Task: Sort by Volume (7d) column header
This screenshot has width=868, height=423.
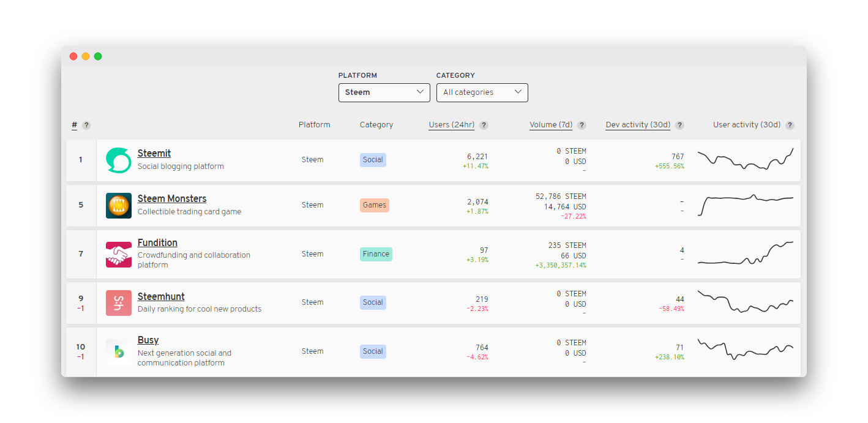Action: click(x=551, y=125)
